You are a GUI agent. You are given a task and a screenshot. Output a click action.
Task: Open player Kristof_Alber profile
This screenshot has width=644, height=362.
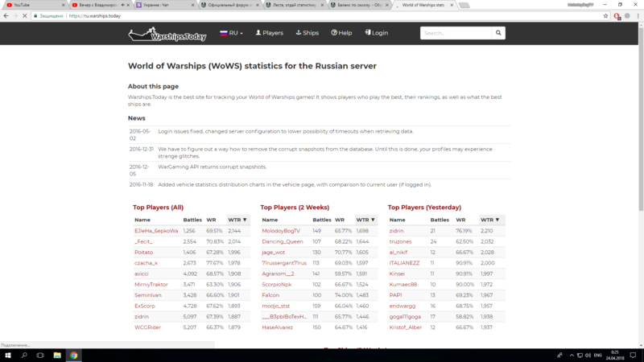406,327
